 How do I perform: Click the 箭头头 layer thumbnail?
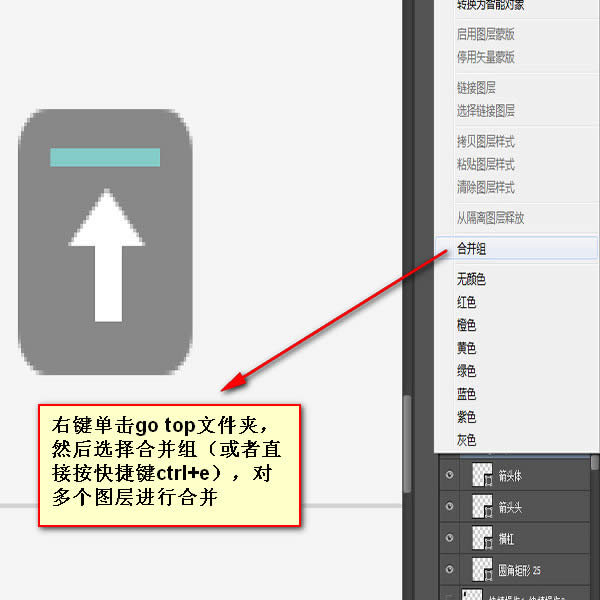coord(484,507)
